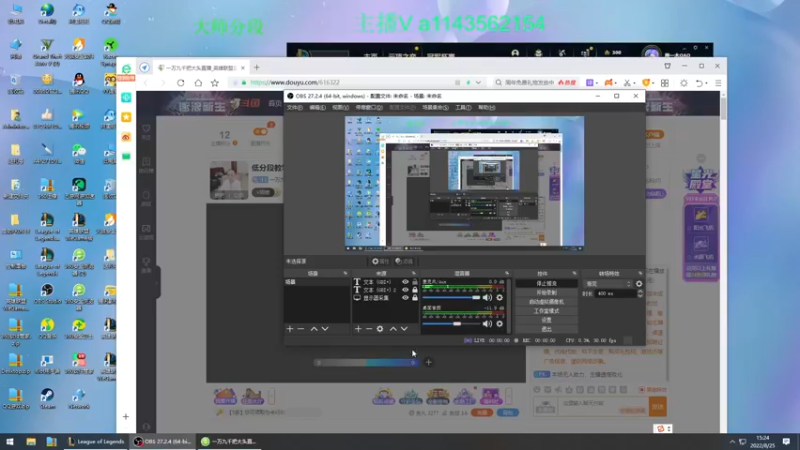The image size is (800, 450).
Task: Enable Studio Mode in OBS Controls
Action: [546, 311]
